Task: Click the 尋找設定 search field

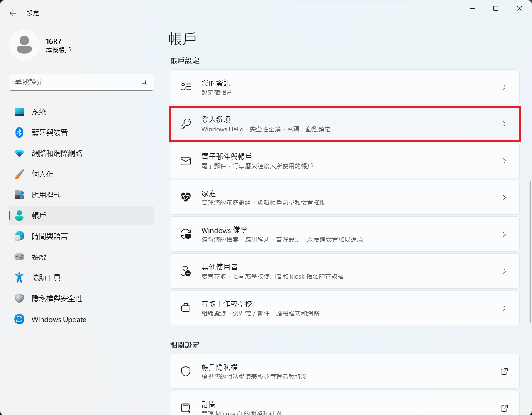Action: [x=75, y=82]
